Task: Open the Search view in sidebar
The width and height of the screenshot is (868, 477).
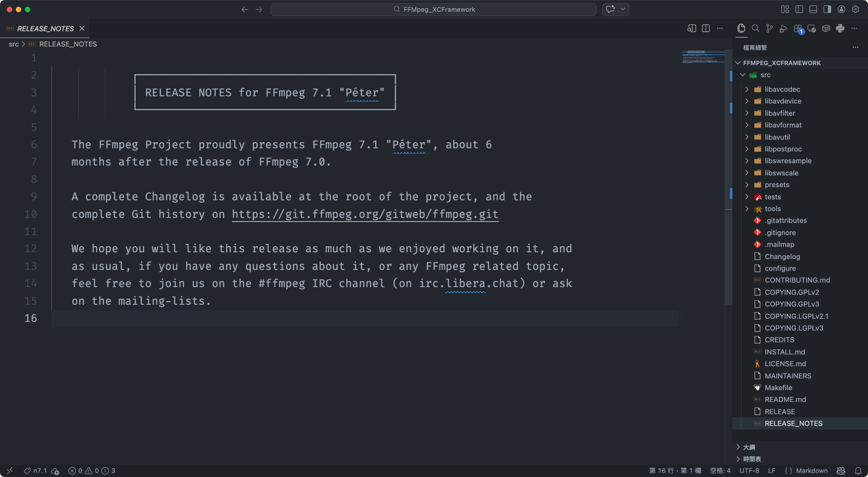Action: pyautogui.click(x=755, y=28)
